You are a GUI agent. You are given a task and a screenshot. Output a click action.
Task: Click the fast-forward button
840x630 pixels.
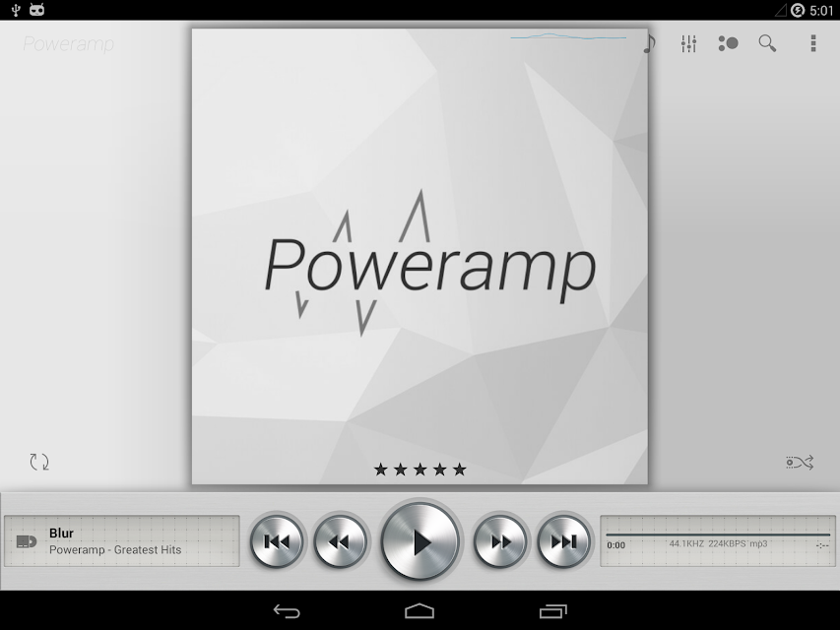(500, 541)
